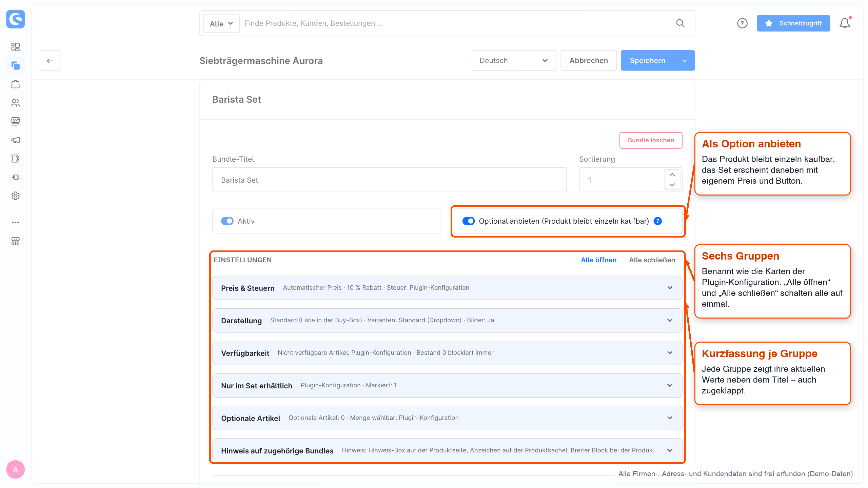Screen dimensions: 868x488
Task: Click the user avatar A
Action: click(x=15, y=470)
